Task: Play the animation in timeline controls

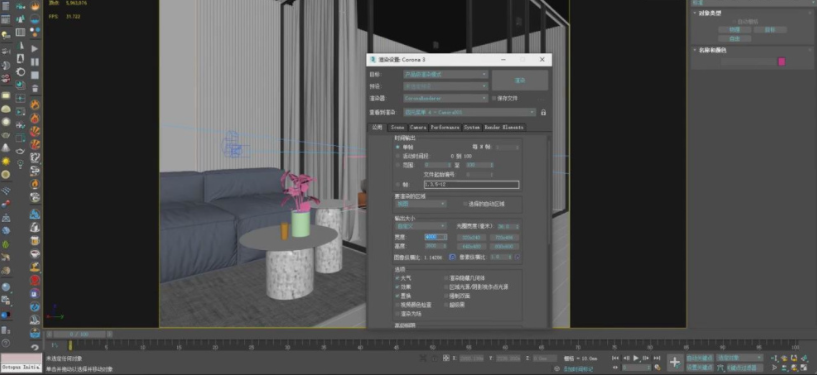Action: 636,358
